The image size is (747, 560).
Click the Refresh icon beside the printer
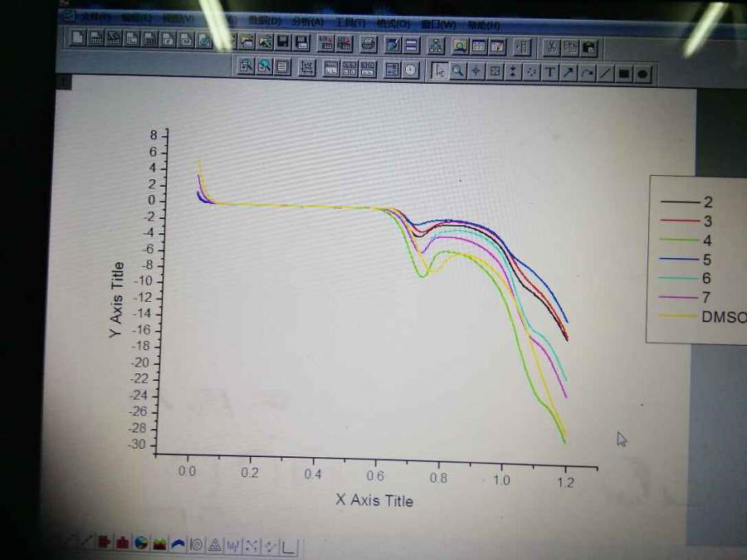click(x=393, y=46)
